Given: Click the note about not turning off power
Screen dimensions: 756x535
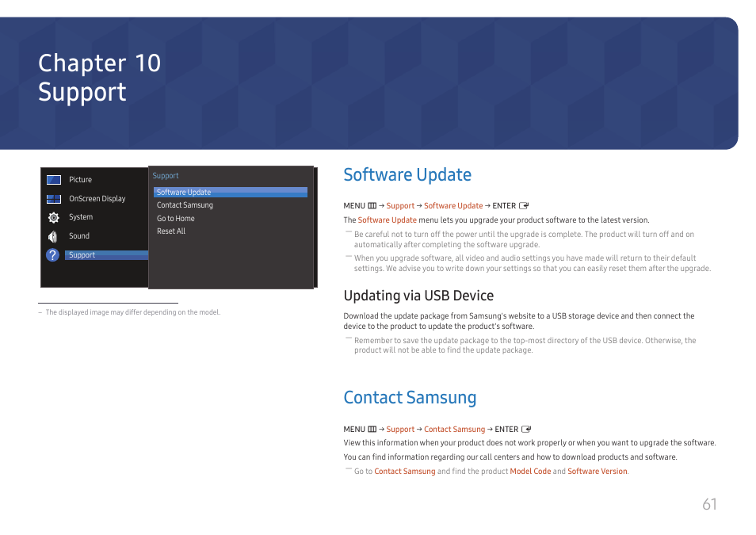Looking at the screenshot, I should [524, 239].
